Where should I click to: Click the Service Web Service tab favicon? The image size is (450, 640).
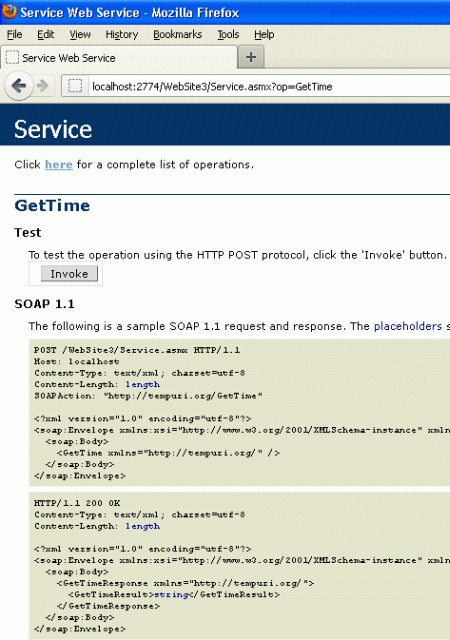coord(12,58)
